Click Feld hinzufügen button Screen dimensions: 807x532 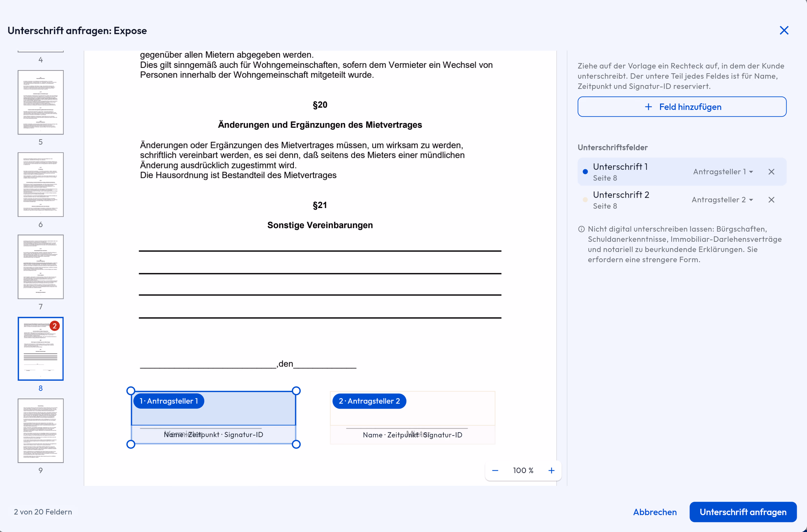[682, 107]
